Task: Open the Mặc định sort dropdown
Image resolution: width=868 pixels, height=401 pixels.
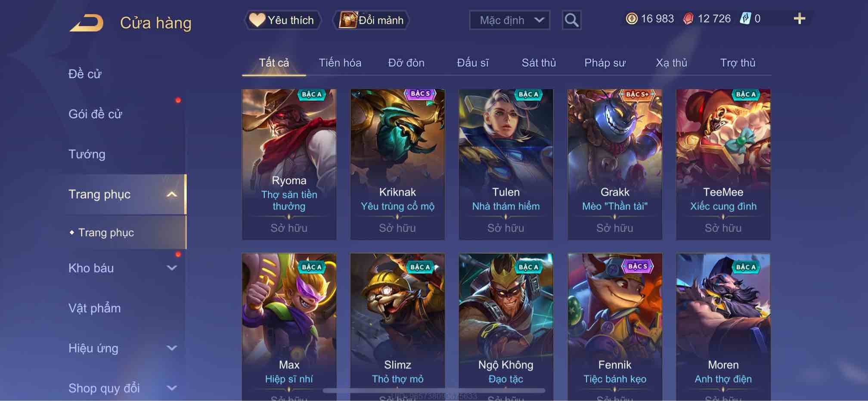Action: click(509, 20)
